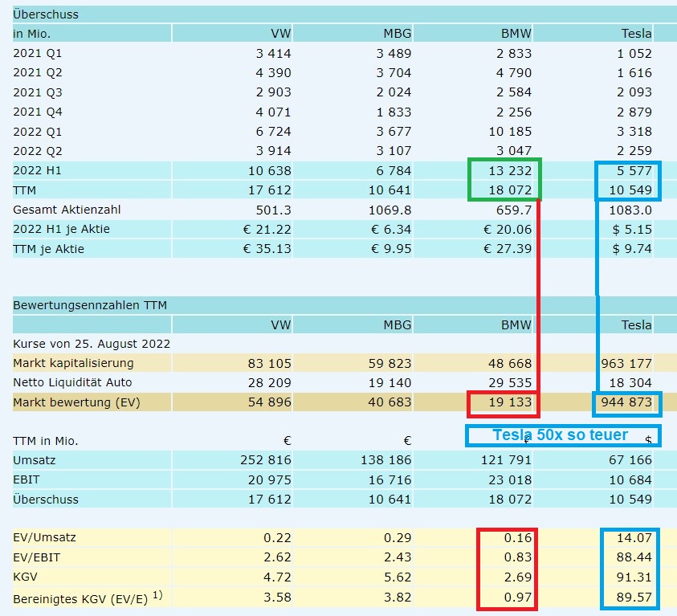Click the Gesamt Aktienzahl row label
The width and height of the screenshot is (677, 616).
tap(67, 210)
